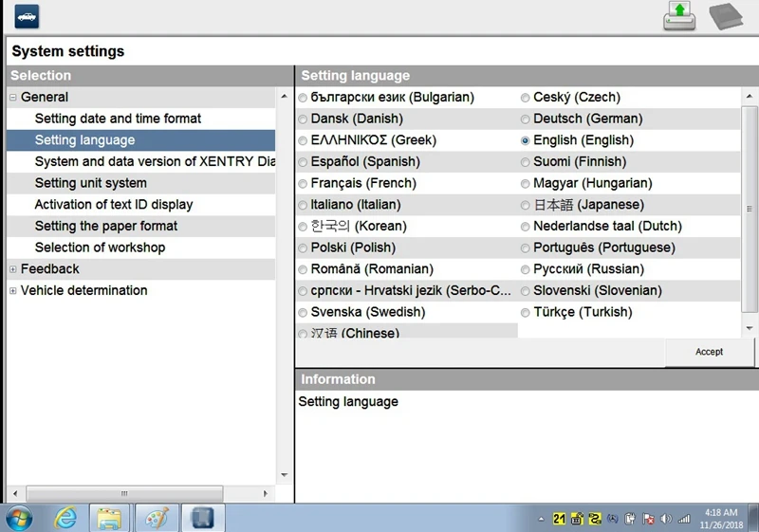Pick Suomi (Finnish) radio button
This screenshot has width=759, height=532.
[x=526, y=162]
